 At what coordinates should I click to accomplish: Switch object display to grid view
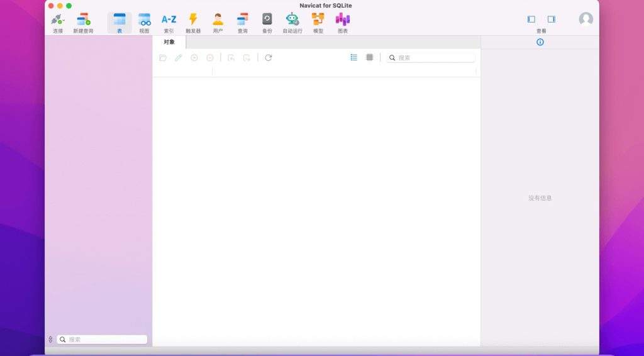(370, 57)
